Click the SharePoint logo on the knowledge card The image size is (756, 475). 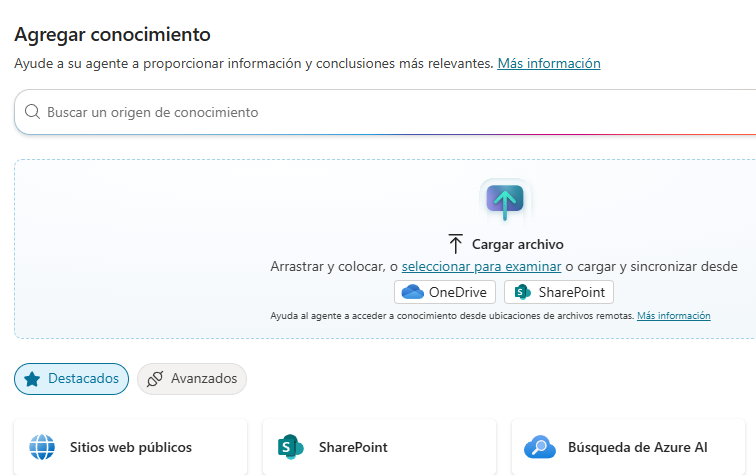pos(291,447)
